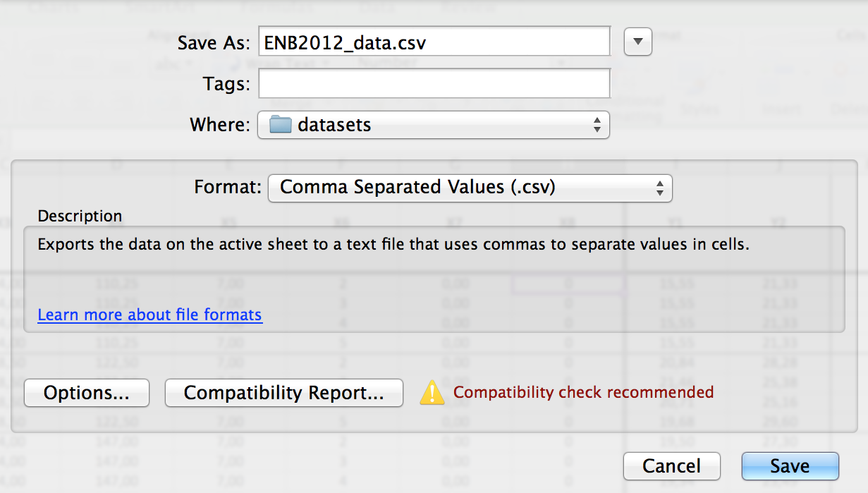Click the up-down arrows on the Where popup

(x=597, y=126)
